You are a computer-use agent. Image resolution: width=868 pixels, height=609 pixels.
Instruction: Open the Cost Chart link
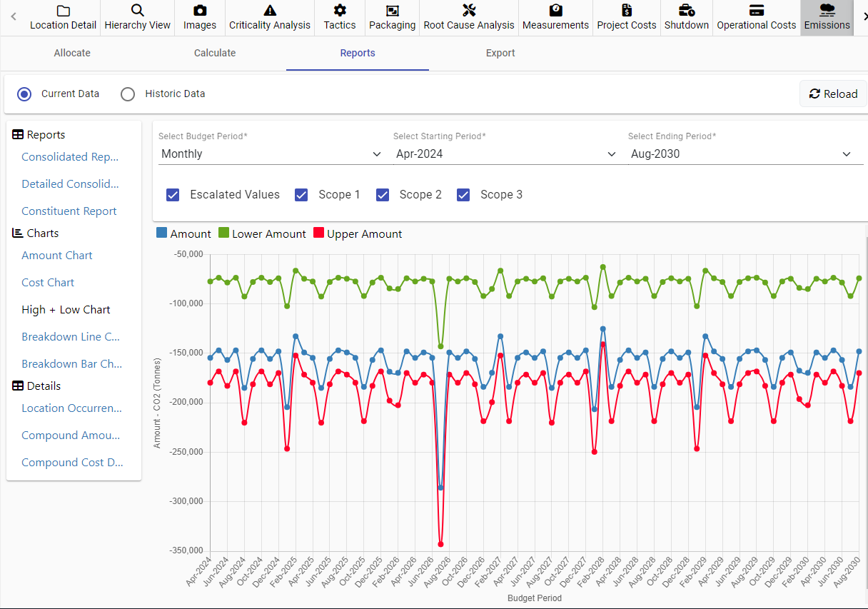48,283
